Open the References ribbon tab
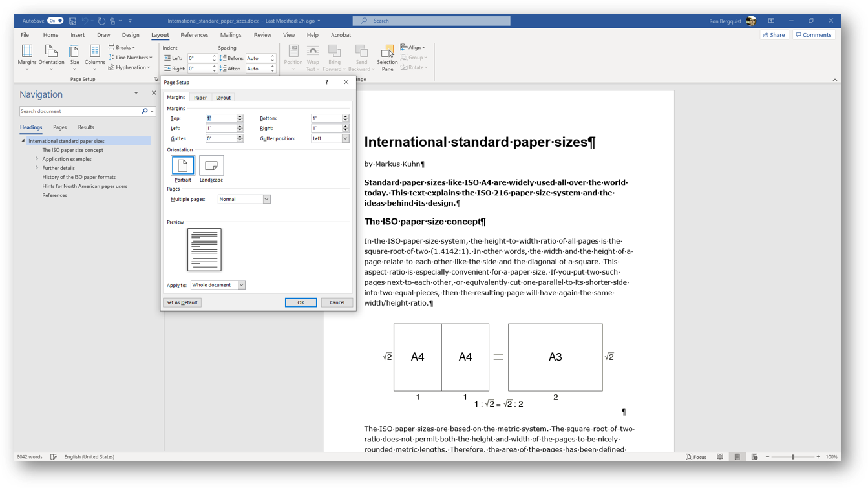Screen dimensions: 868x488 pyautogui.click(x=194, y=35)
